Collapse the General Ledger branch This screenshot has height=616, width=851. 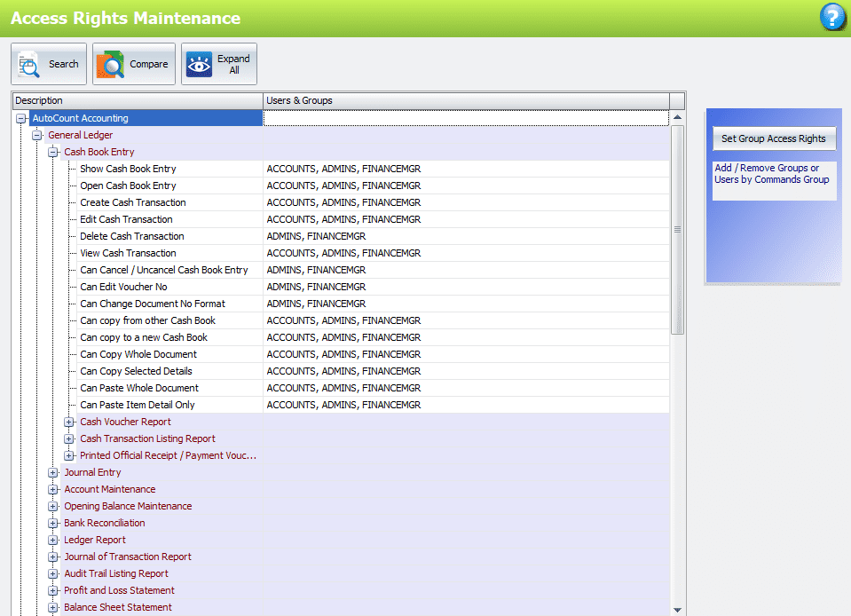[36, 134]
